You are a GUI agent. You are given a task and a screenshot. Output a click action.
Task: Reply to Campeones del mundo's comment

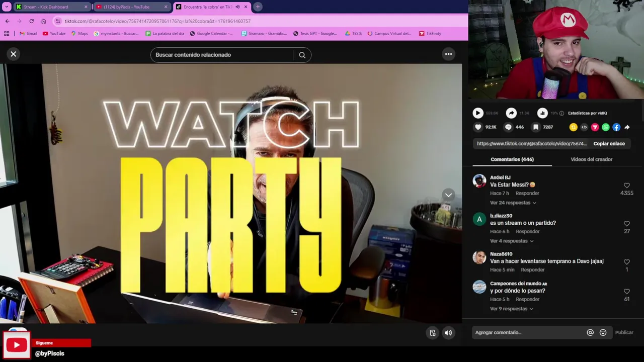527,299
